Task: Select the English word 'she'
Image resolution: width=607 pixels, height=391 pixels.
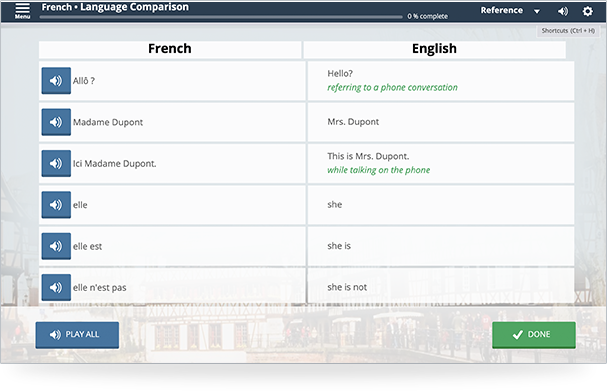Action: coord(334,205)
